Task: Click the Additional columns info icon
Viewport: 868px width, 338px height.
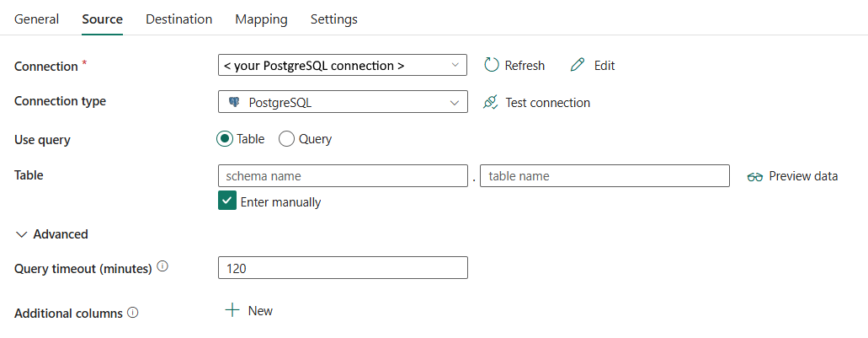Action: click(x=132, y=313)
